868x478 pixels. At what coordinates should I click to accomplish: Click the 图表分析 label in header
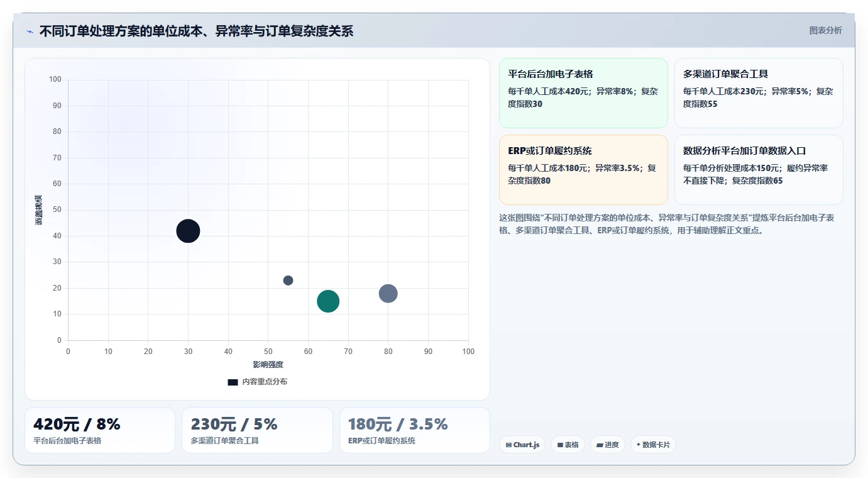pos(825,30)
